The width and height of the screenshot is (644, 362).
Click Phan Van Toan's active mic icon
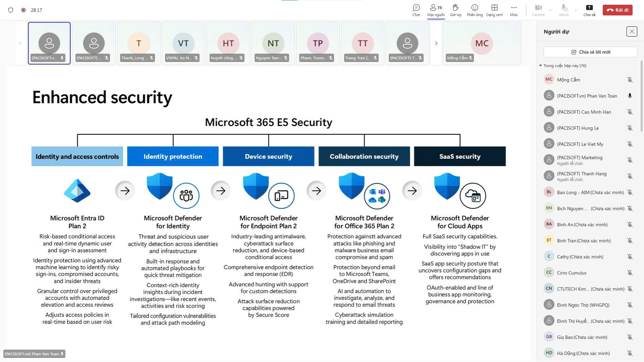point(630,96)
